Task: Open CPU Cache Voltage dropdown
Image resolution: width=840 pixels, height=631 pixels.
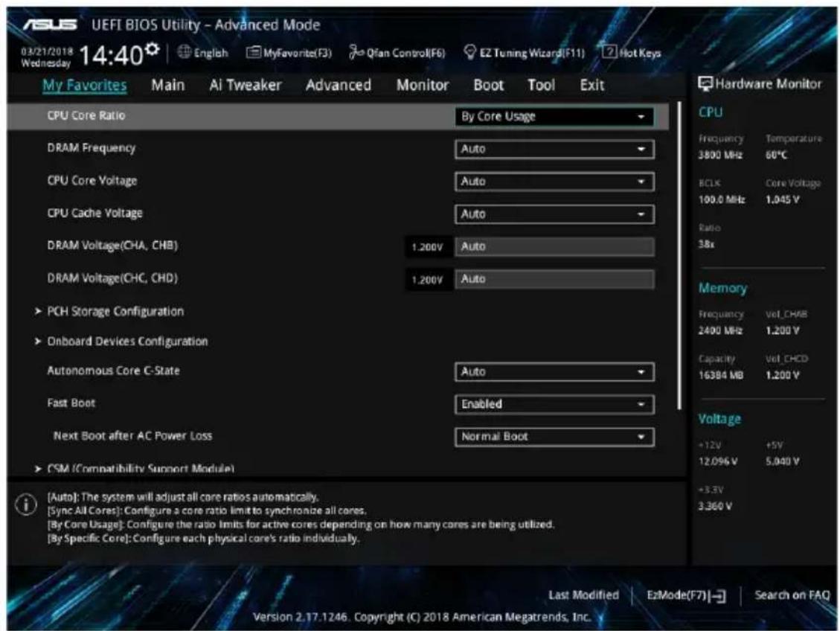Action: tap(554, 214)
